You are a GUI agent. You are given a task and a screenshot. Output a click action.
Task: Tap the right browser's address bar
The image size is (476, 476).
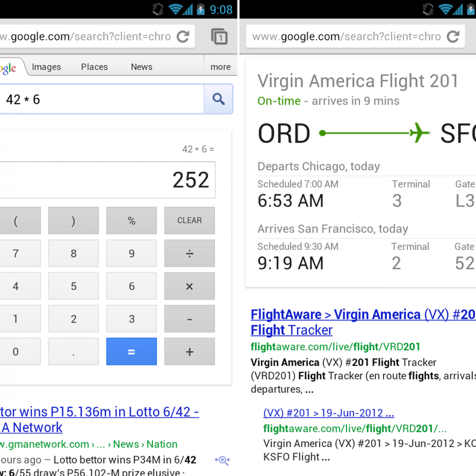[x=345, y=36]
